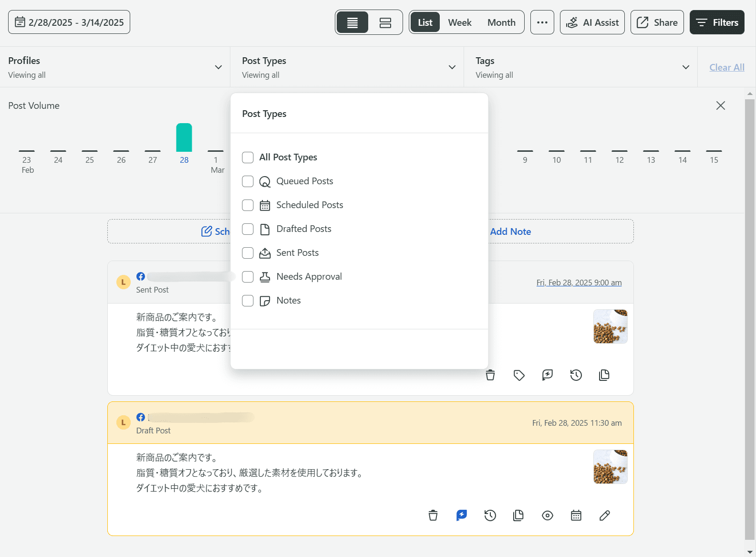Switch to the compact list density view
756x557 pixels.
coord(352,22)
